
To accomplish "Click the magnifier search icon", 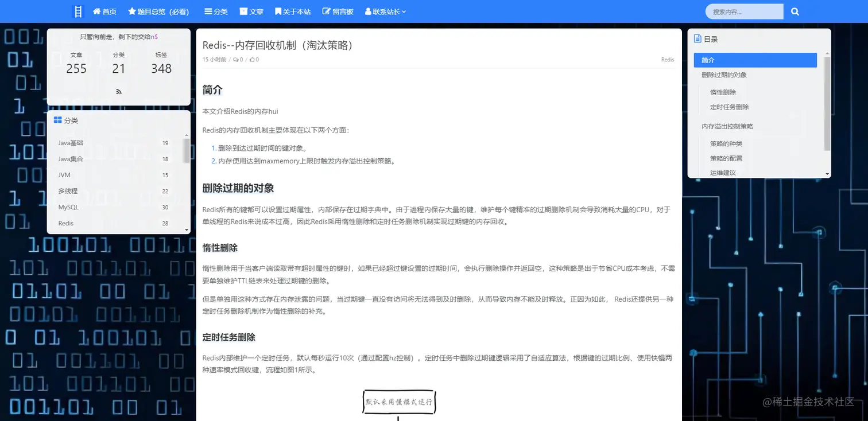I will click(795, 11).
